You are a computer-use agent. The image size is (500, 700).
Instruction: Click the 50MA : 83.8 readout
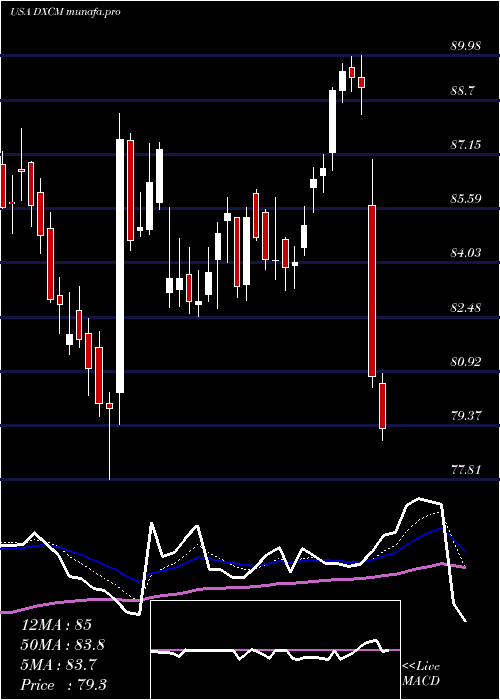(x=63, y=645)
